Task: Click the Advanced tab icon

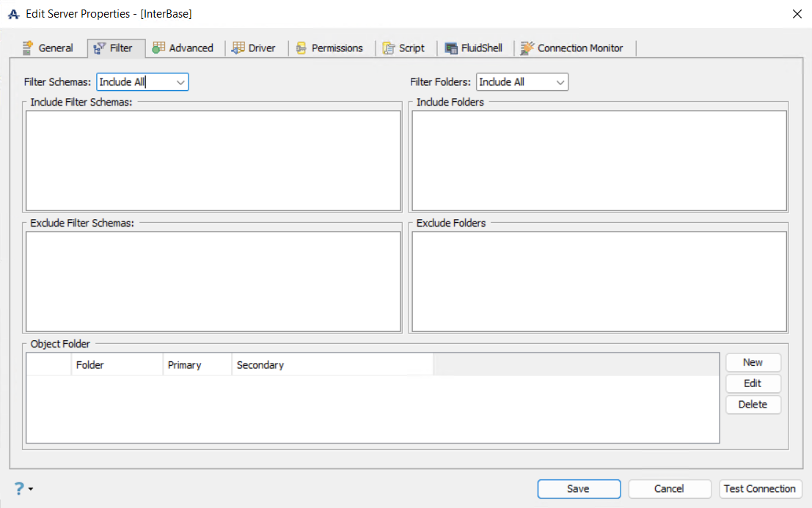Action: [x=158, y=48]
